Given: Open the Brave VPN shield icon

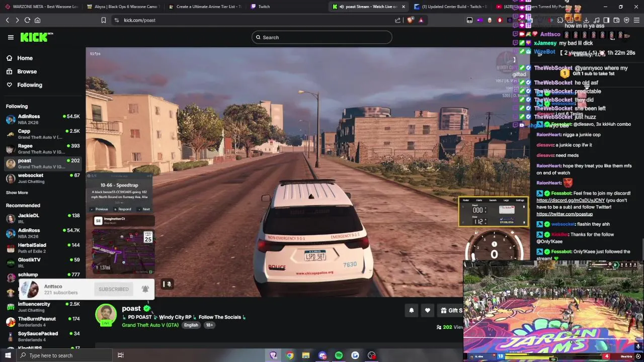Looking at the screenshot, I should coord(626,20).
